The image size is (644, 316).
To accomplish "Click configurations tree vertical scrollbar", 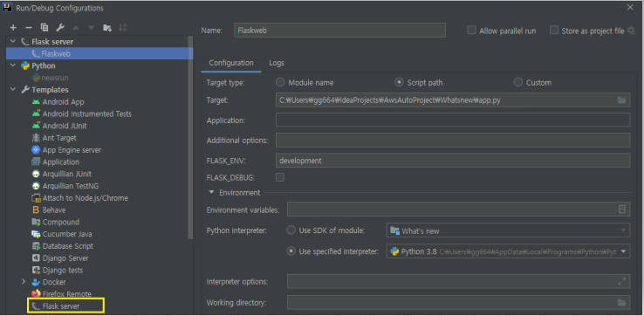I will (x=190, y=138).
